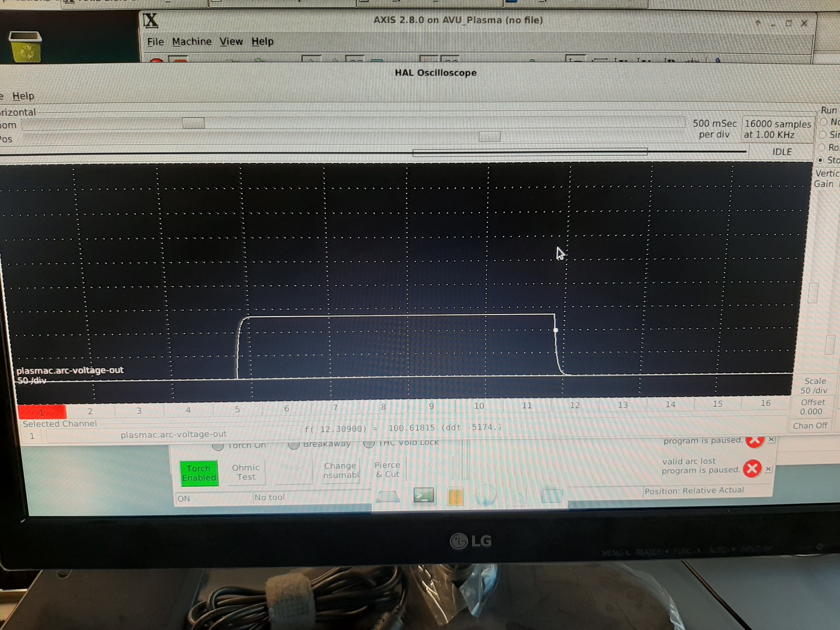This screenshot has width=840, height=630.
Task: Dismiss the valid arc lost notification
Action: (768, 469)
